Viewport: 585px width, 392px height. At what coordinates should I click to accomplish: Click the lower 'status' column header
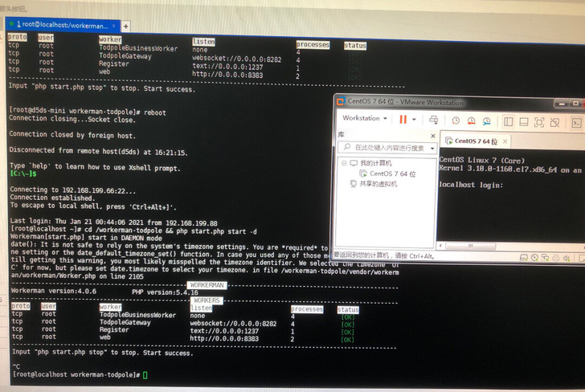(348, 309)
